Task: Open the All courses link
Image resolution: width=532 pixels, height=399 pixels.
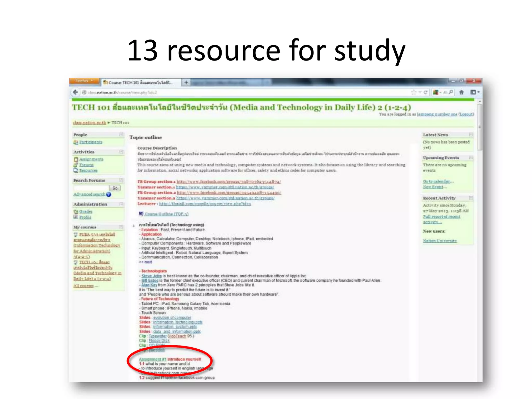Action: [x=83, y=286]
